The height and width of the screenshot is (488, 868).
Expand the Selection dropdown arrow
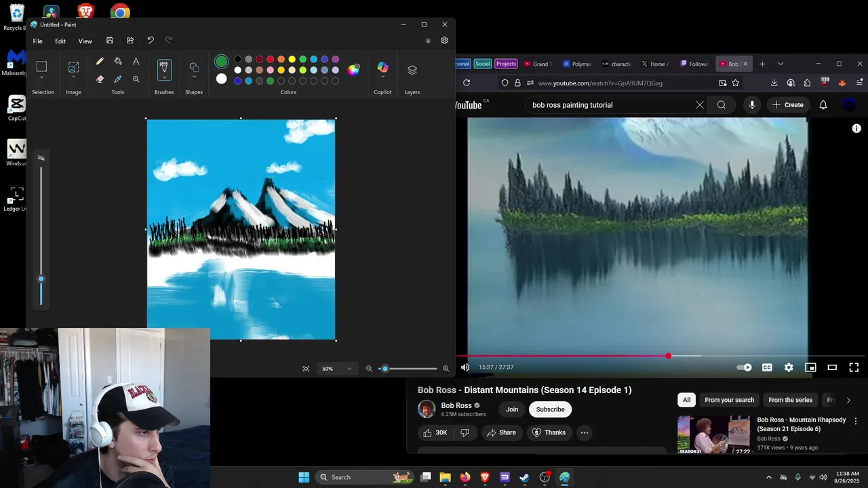41,77
